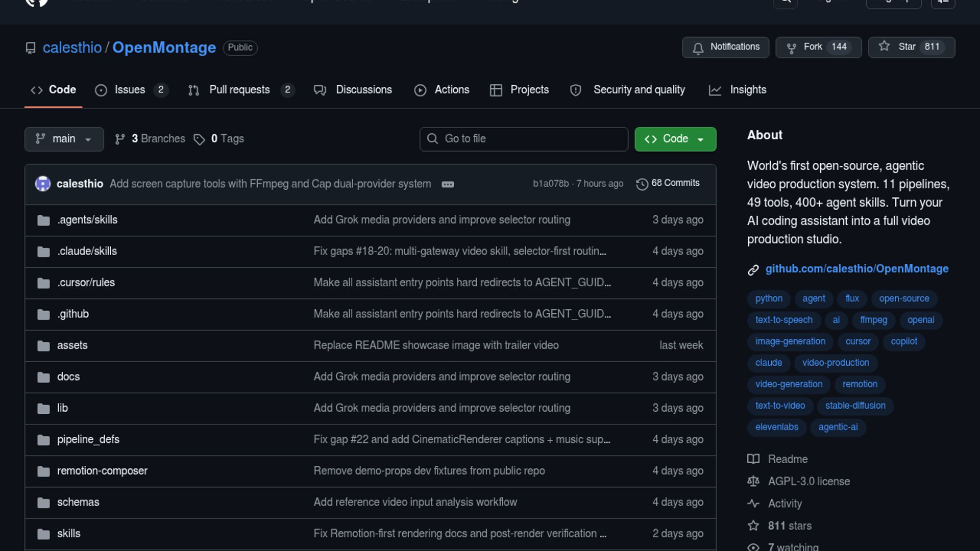
Task: Open the AGPL-3.0 license link
Action: click(x=808, y=482)
